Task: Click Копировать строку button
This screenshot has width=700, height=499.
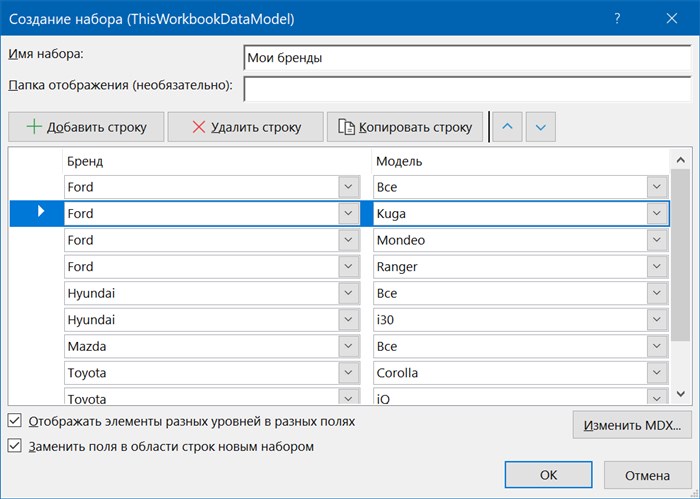Action: pos(405,127)
